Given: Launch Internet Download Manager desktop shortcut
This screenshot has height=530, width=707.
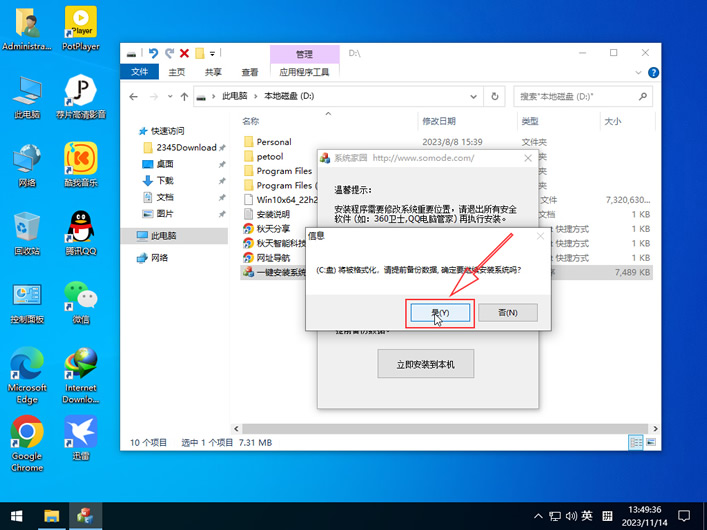Looking at the screenshot, I should coord(81,376).
